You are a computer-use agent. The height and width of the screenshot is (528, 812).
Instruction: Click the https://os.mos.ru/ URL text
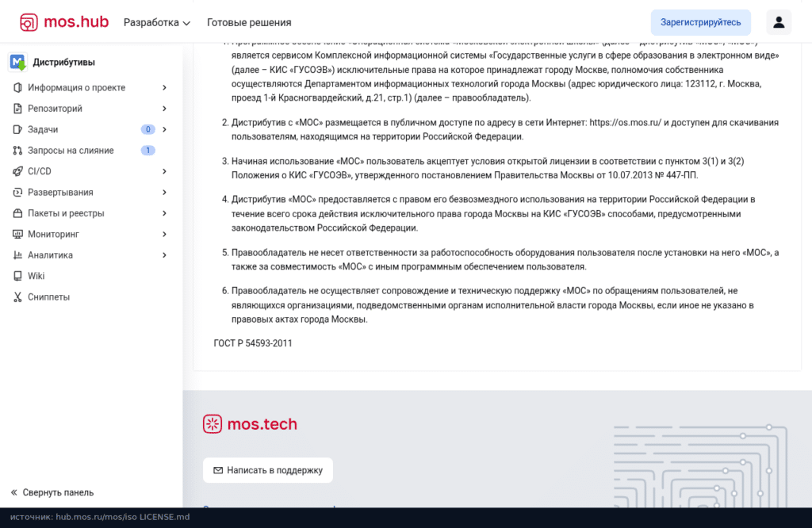625,123
